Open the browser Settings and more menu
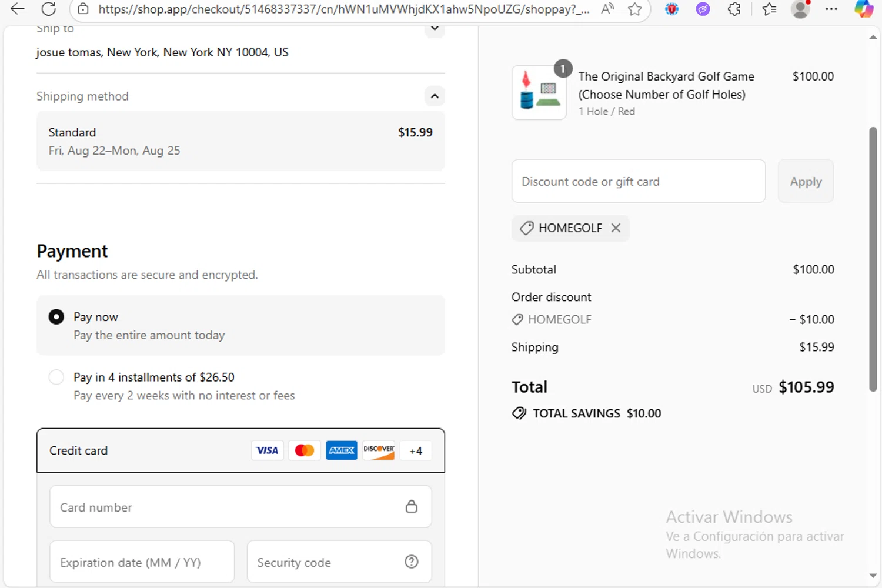Screen dimensions: 882x588 (x=831, y=9)
